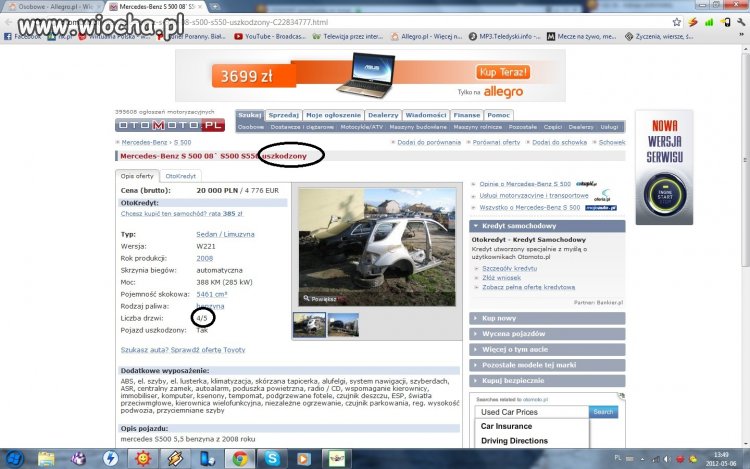The width and height of the screenshot is (750, 469).
Task: Click Dodaj do porównania link
Action: [x=429, y=142]
